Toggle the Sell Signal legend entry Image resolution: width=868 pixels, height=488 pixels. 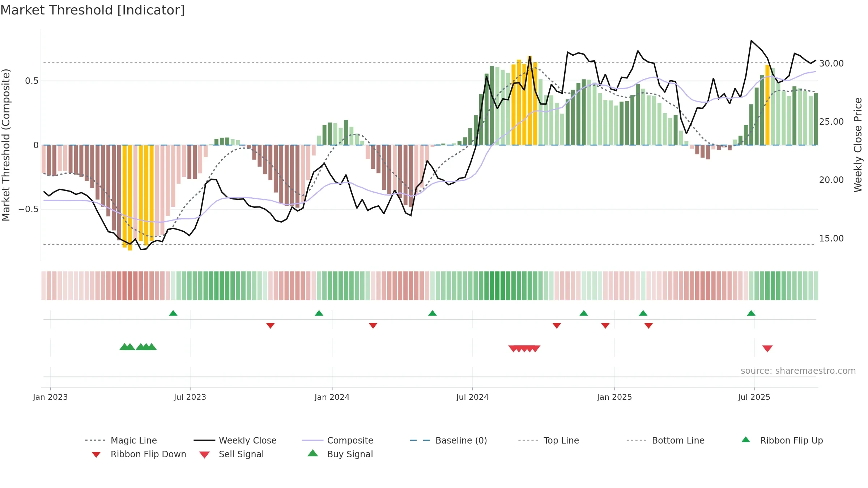pyautogui.click(x=231, y=454)
